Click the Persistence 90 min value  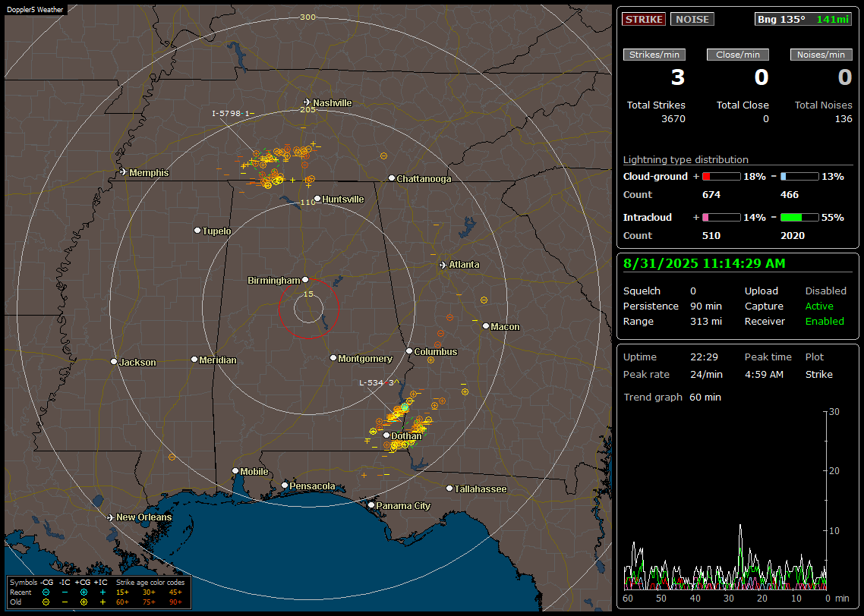[x=706, y=306]
